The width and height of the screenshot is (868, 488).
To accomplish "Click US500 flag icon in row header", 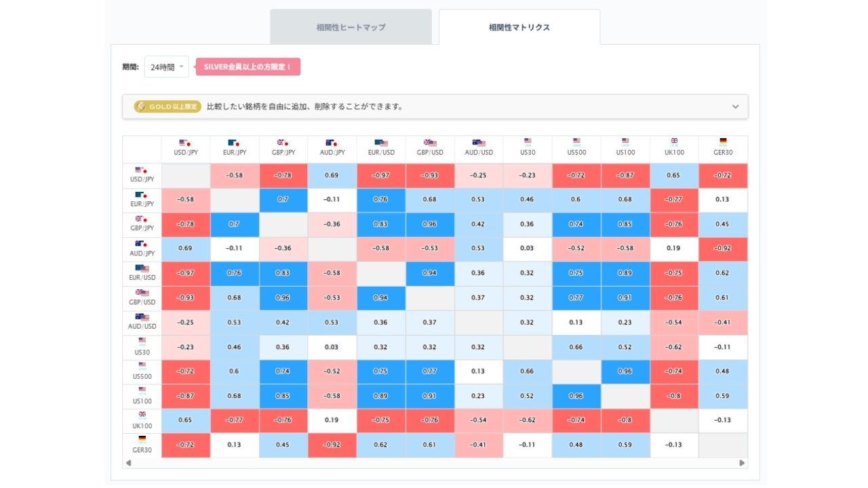I will (x=142, y=367).
